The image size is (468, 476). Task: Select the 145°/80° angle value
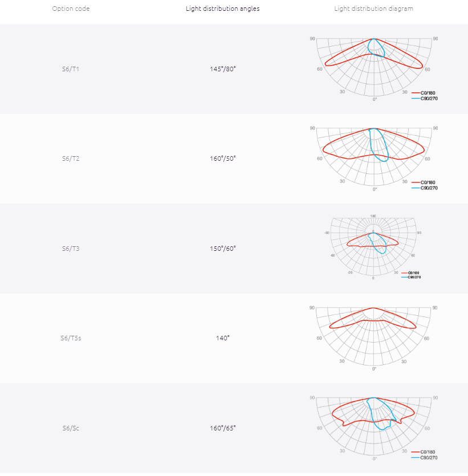click(222, 69)
